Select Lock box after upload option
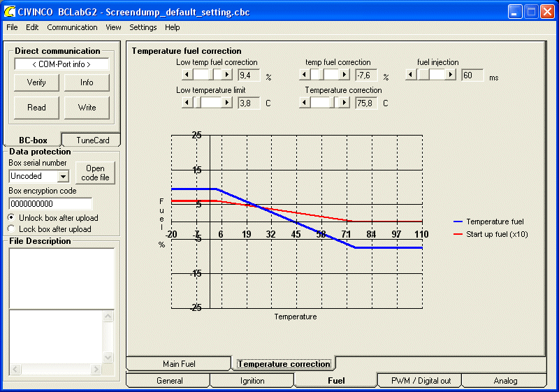The image size is (559, 392). [x=11, y=228]
